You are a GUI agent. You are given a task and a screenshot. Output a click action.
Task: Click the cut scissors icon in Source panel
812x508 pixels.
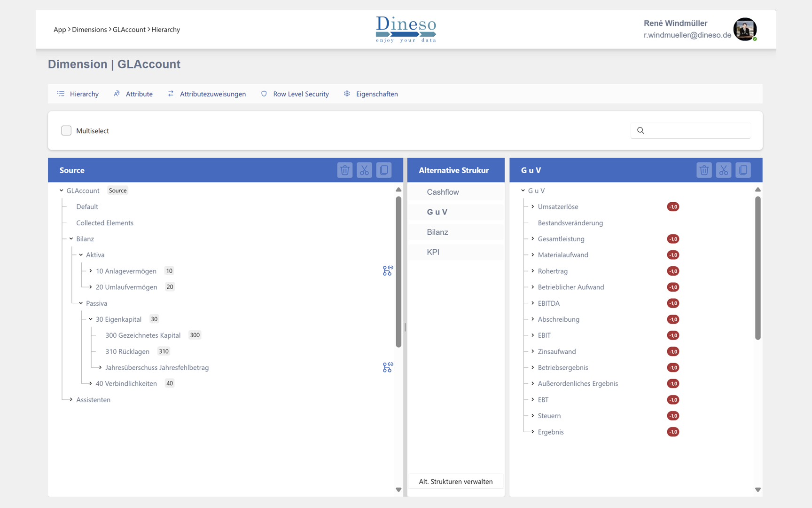click(364, 170)
